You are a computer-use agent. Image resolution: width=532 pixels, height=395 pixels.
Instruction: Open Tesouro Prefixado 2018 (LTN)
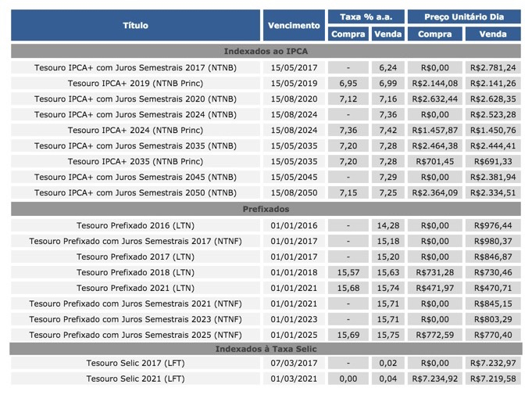click(135, 272)
